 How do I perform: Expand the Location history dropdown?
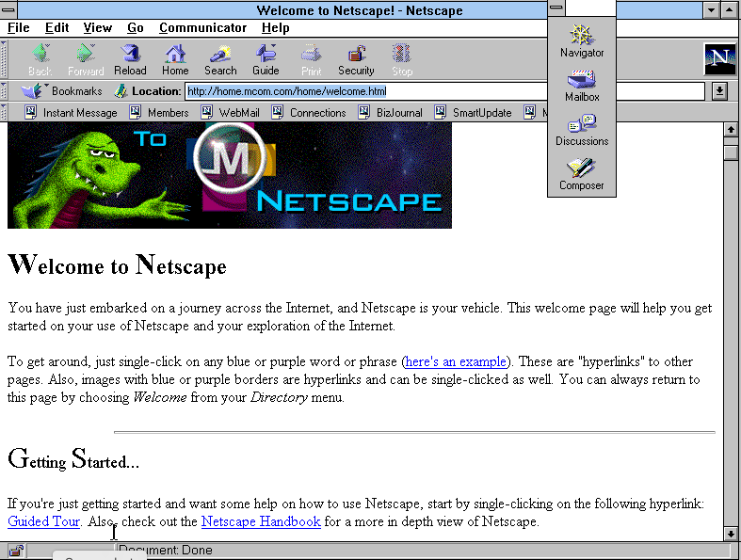coord(719,90)
